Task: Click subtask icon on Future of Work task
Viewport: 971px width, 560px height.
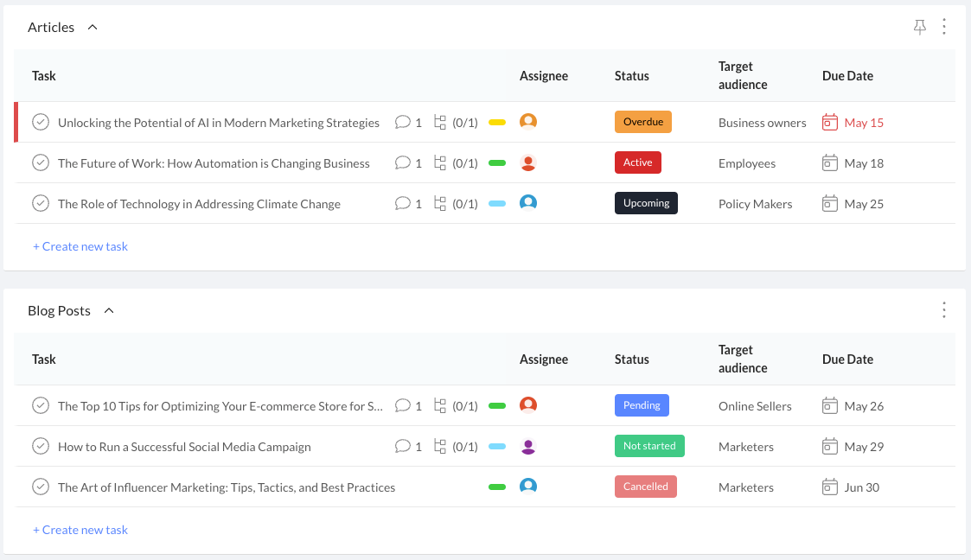Action: (x=440, y=163)
